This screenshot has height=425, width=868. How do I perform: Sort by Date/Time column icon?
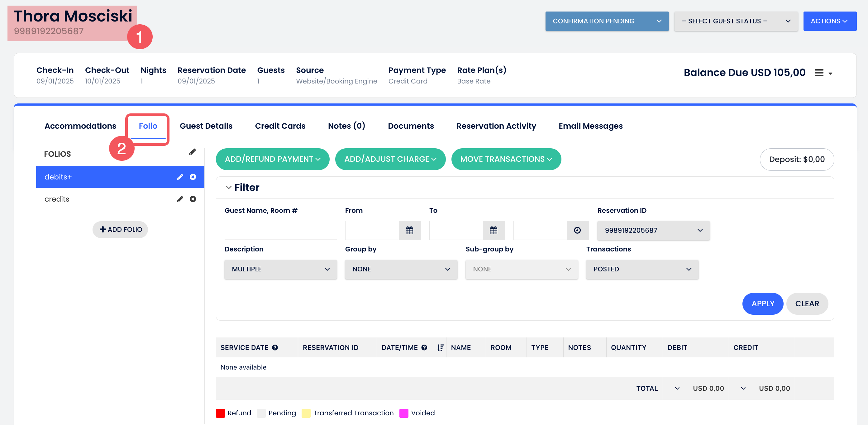[x=440, y=347]
